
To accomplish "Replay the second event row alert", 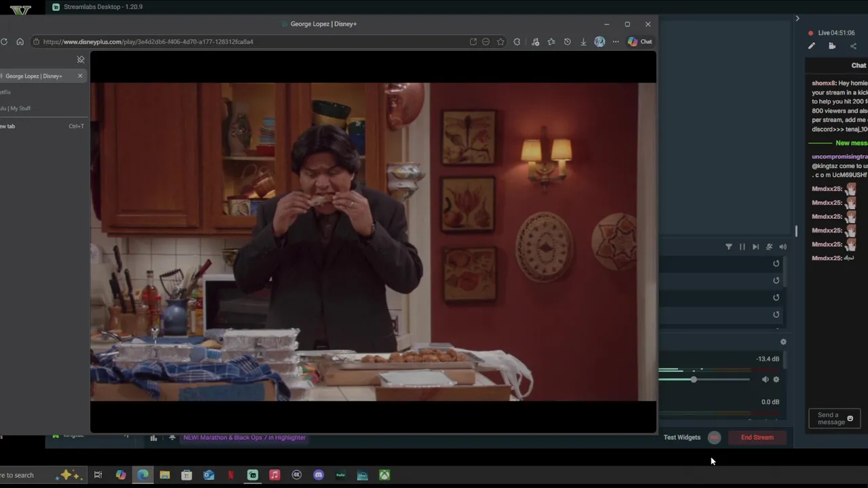I will [776, 281].
